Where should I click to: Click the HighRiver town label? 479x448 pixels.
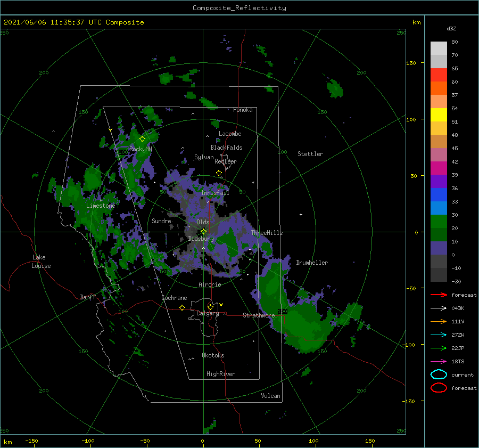[x=220, y=374]
